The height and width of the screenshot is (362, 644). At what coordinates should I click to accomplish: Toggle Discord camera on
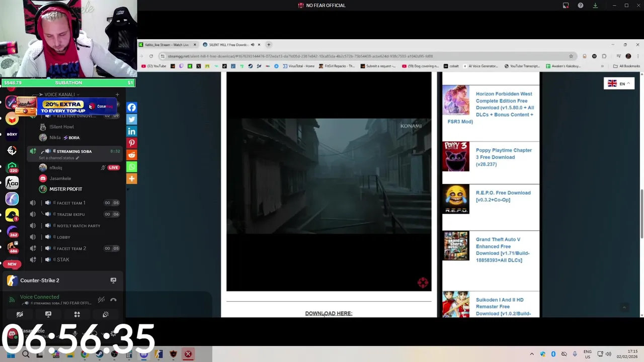pyautogui.click(x=20, y=314)
